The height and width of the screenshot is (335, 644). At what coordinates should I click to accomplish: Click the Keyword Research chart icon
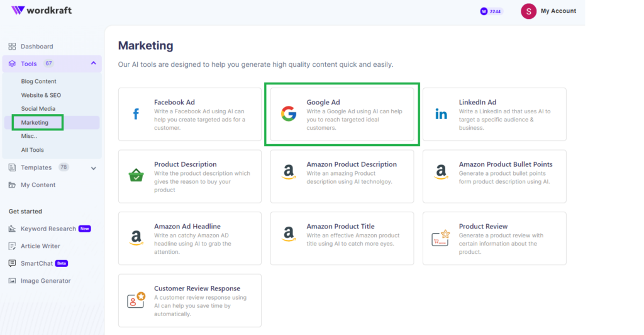[x=13, y=229]
